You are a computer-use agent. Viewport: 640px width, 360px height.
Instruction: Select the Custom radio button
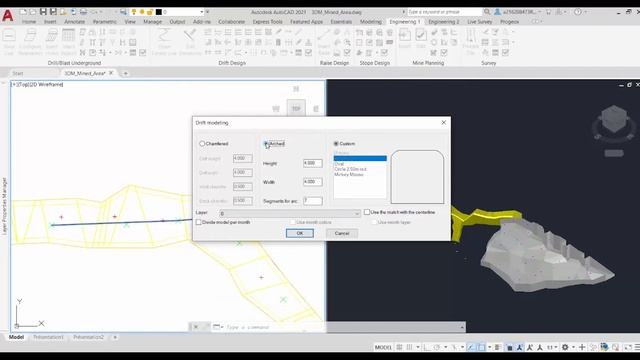tap(336, 144)
